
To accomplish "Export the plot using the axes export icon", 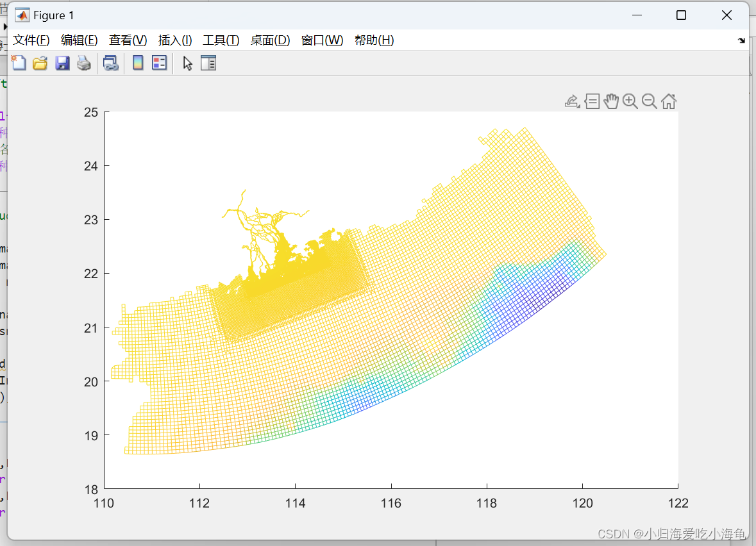I will (573, 101).
